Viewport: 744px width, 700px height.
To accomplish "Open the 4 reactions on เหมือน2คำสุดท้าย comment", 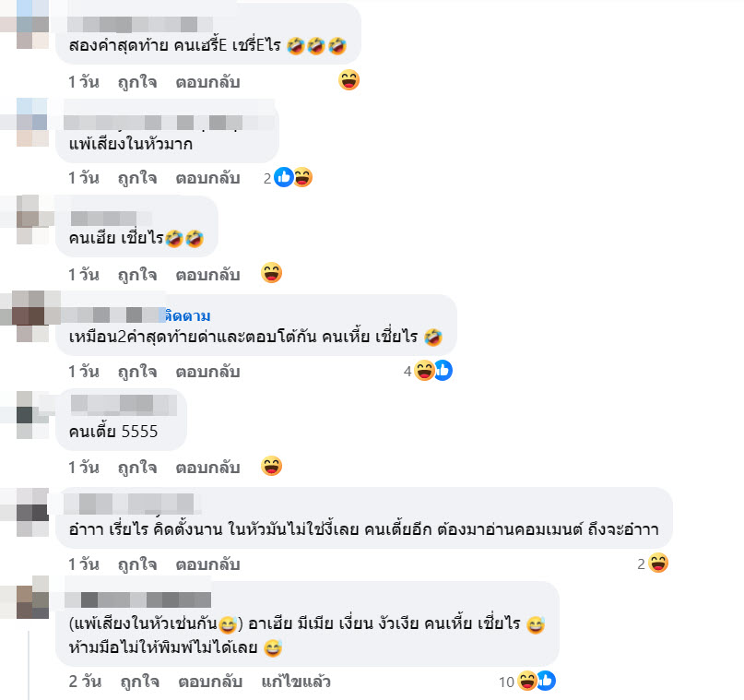I will (428, 371).
